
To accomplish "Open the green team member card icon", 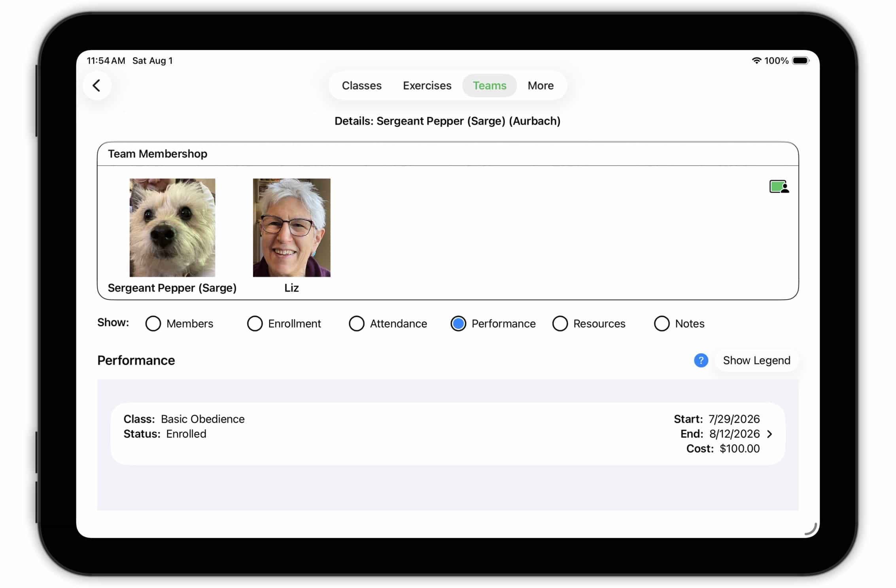I will [779, 187].
